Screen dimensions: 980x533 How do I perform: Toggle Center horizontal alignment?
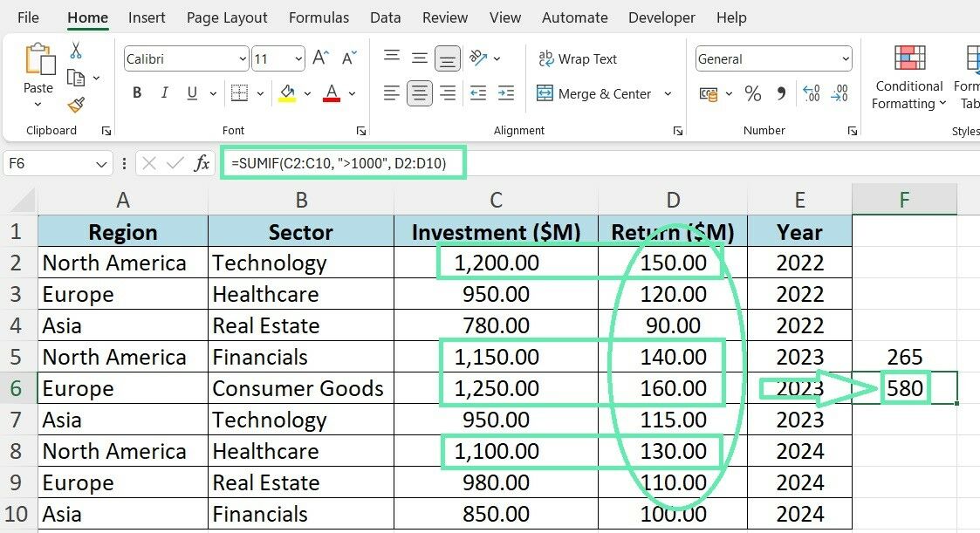tap(420, 93)
